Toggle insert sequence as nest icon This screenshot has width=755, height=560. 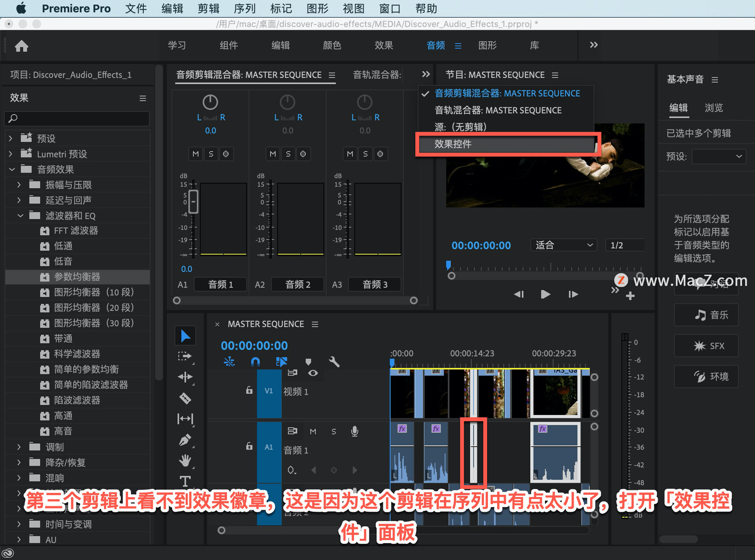click(229, 362)
